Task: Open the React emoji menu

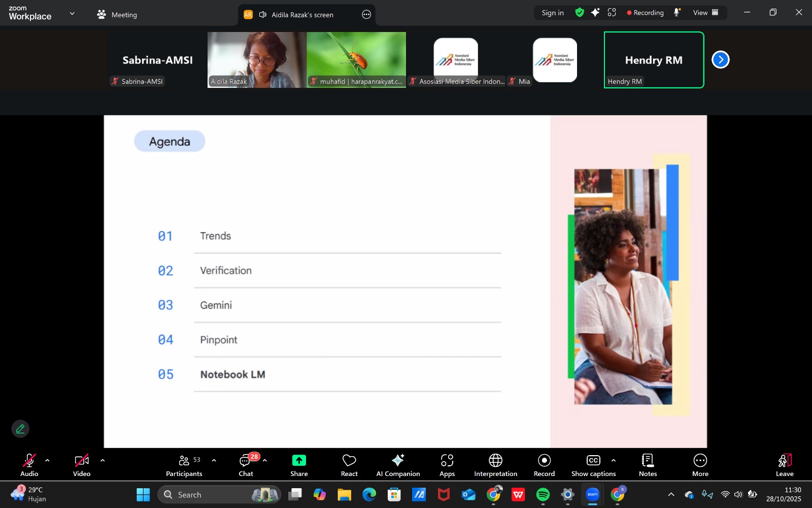Action: 349,465
